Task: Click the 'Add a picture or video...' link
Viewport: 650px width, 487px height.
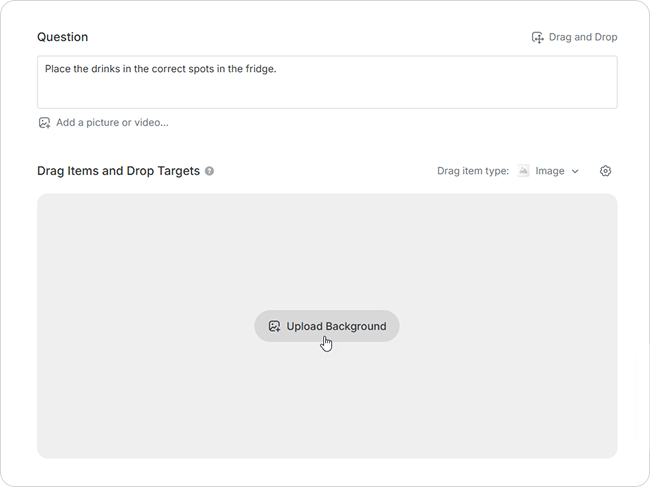Action: pos(112,123)
